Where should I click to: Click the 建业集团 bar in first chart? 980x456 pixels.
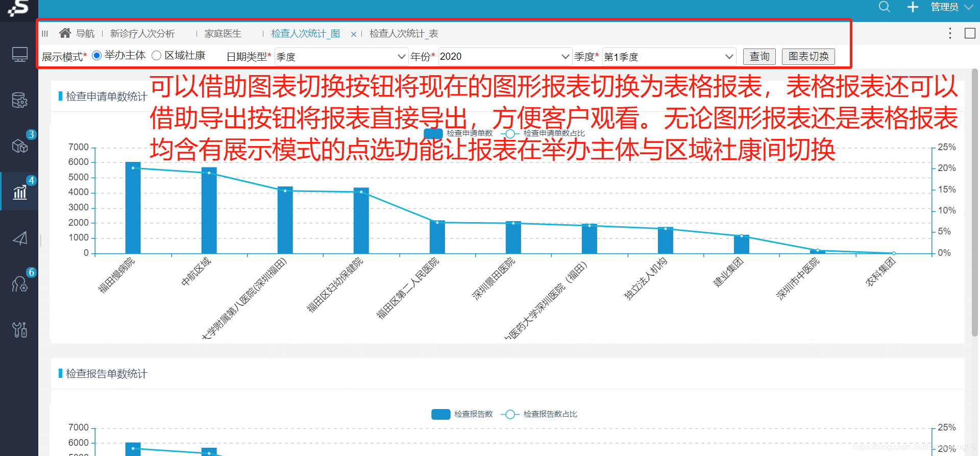point(741,244)
